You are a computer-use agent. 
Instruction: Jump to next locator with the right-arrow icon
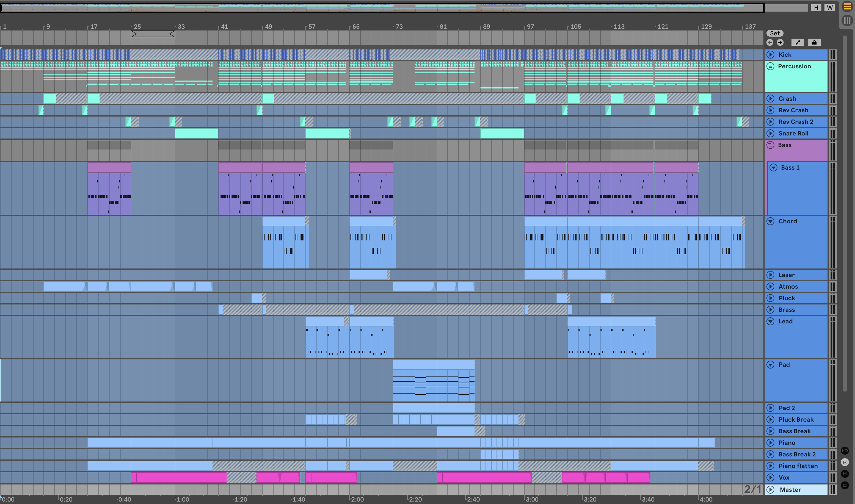(780, 42)
